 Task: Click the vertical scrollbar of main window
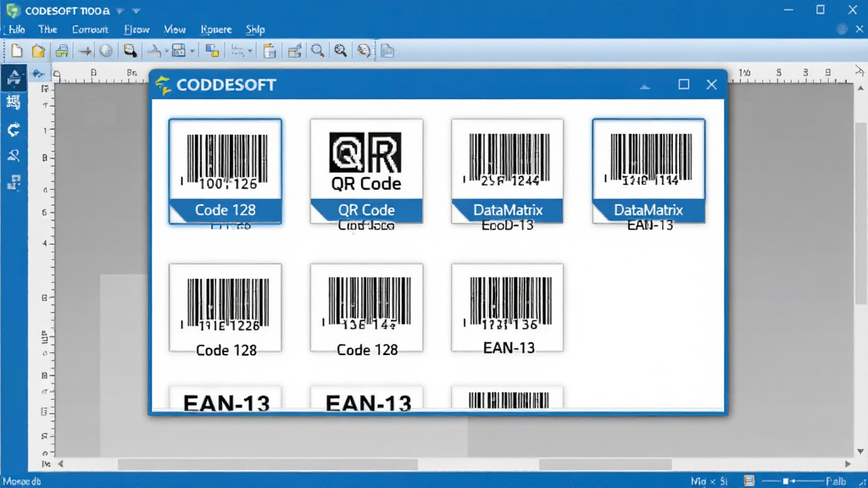click(860, 213)
